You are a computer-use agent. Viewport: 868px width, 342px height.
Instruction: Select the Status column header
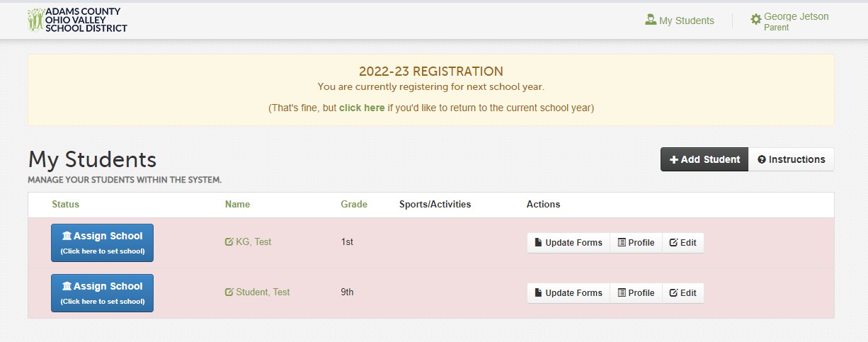tap(66, 205)
